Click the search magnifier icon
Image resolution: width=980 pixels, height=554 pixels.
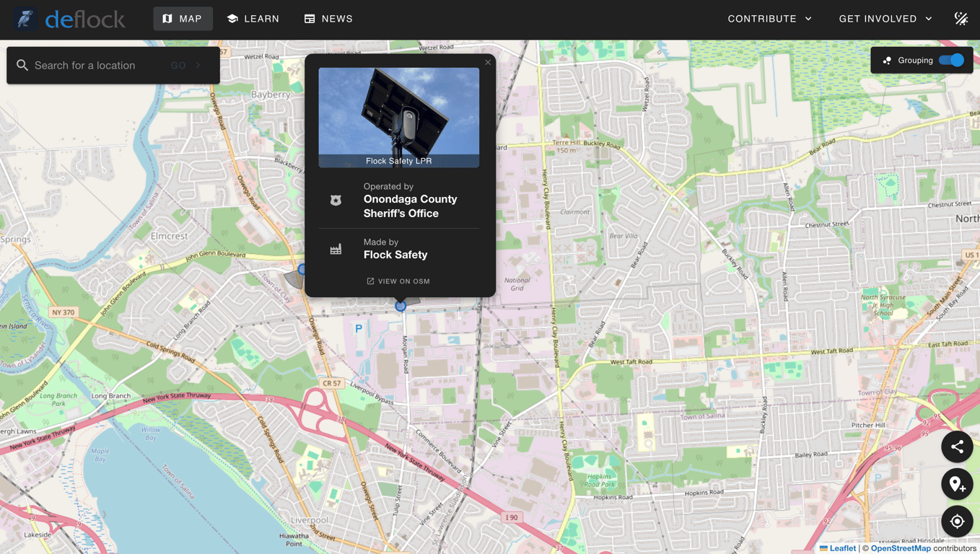click(x=22, y=65)
